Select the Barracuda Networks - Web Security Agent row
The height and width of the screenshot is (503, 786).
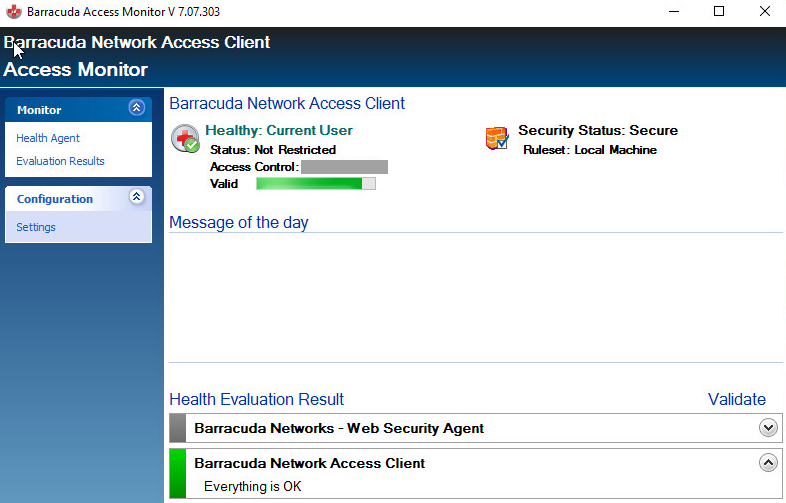[x=476, y=428]
